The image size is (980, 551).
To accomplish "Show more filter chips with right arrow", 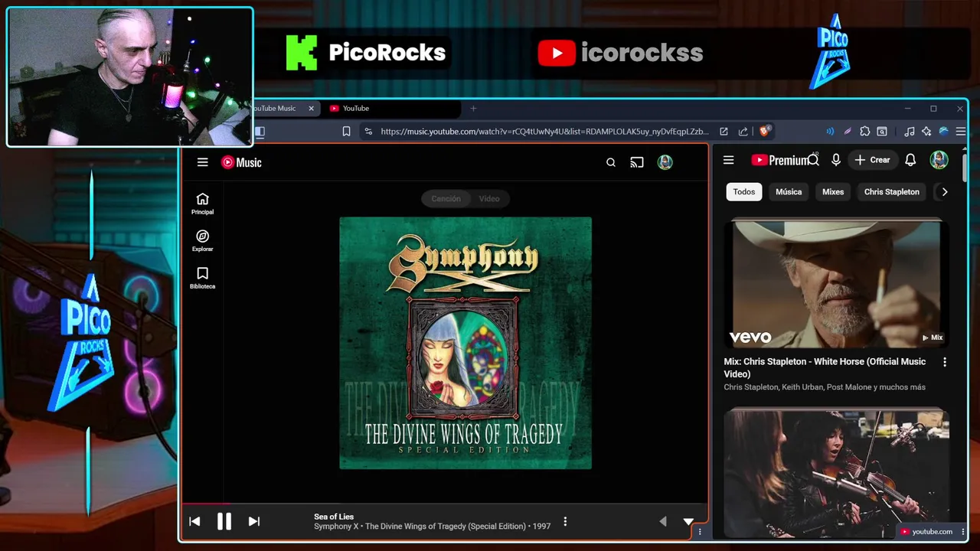I will pos(945,192).
